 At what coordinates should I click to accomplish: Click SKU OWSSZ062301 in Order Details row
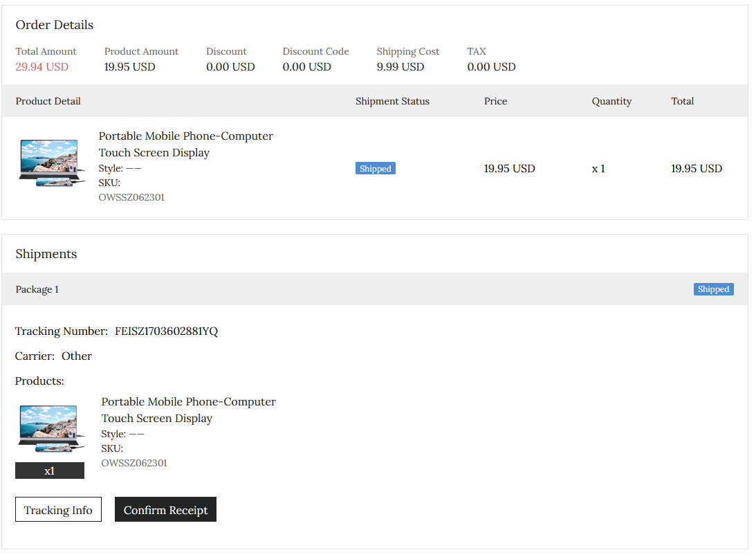131,197
